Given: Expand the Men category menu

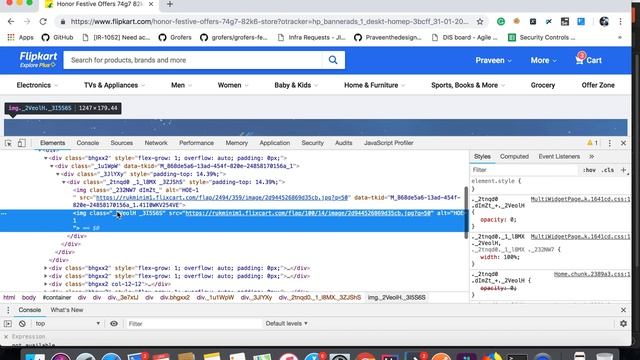Looking at the screenshot, I should [x=181, y=85].
